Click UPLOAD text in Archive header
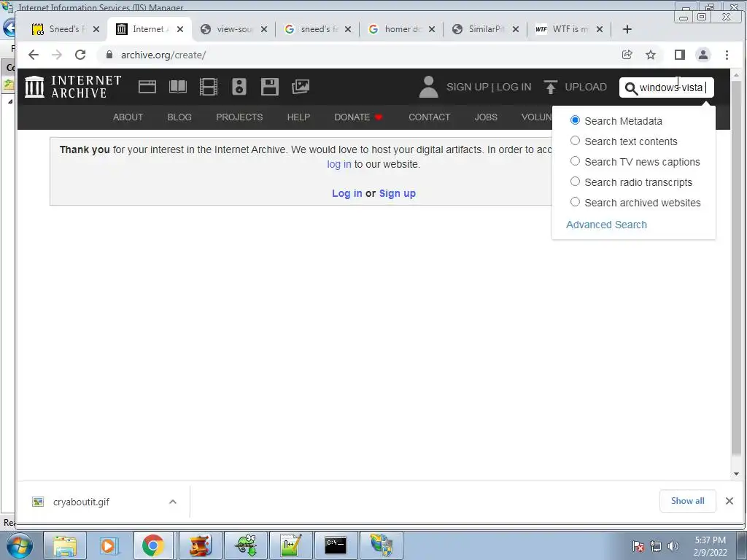Viewport: 747px width, 560px height. tap(586, 87)
